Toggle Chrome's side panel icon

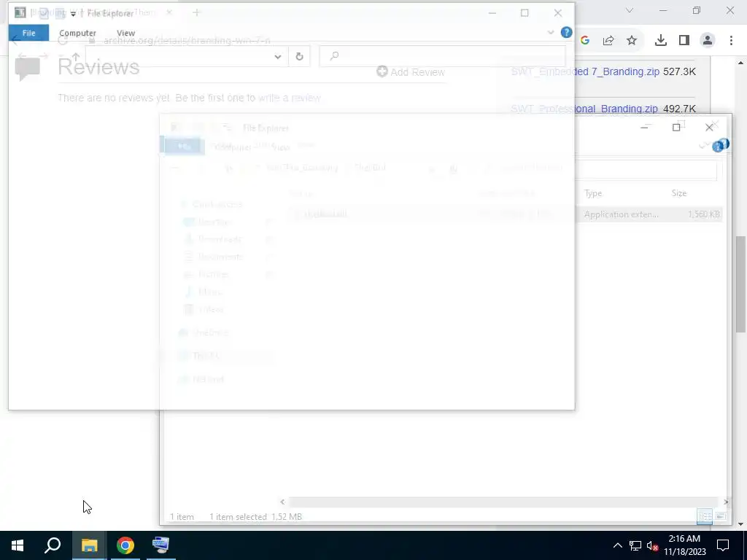tap(684, 41)
